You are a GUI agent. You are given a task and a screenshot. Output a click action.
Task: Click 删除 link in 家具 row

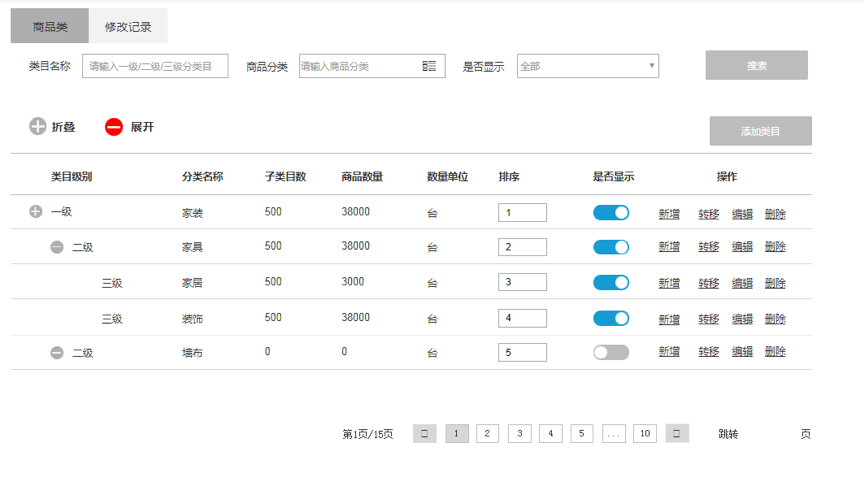click(x=775, y=246)
